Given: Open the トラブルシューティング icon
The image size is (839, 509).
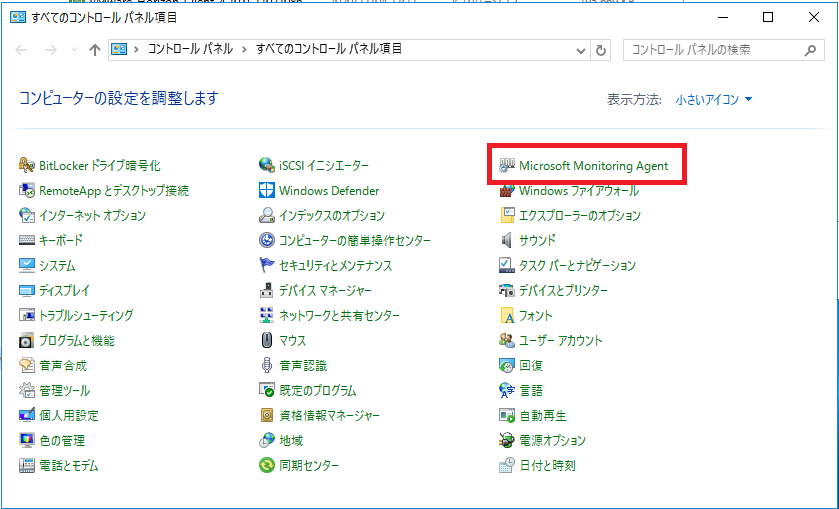Looking at the screenshot, I should tap(26, 315).
